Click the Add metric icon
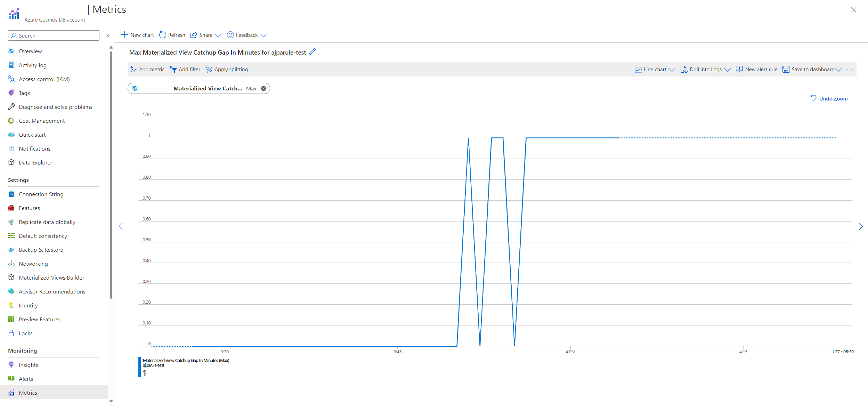 tap(133, 70)
